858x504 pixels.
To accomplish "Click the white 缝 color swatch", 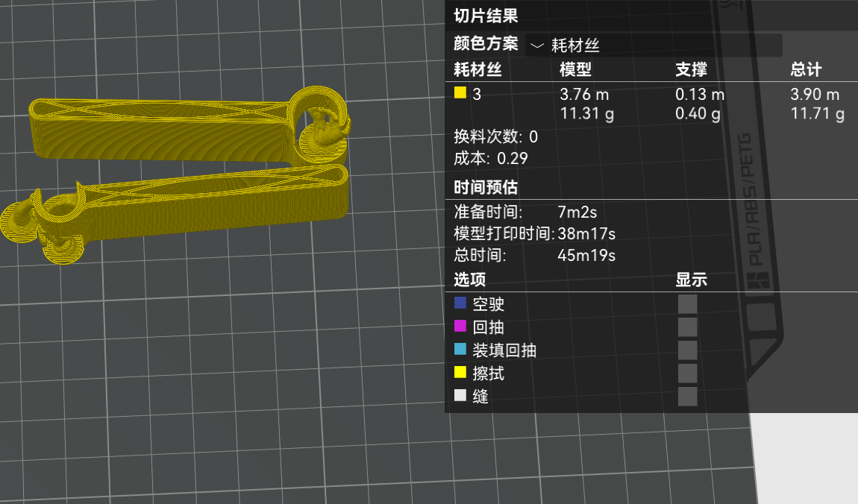I will pyautogui.click(x=460, y=395).
